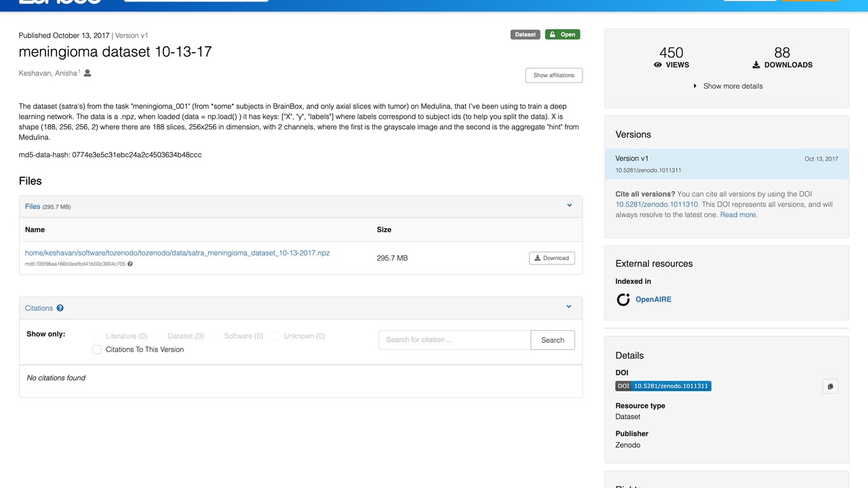
Task: Enable the Citations To This Version checkbox
Action: 97,350
